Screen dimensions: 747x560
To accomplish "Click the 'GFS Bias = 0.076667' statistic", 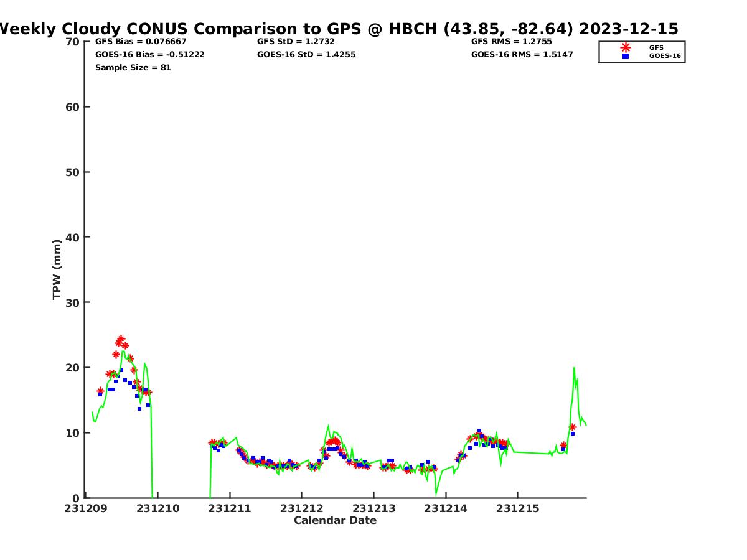I will 141,41.
